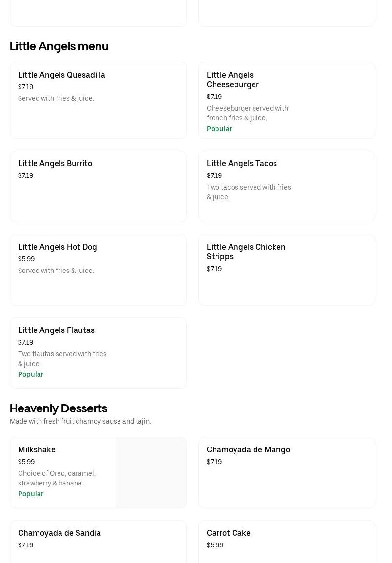Select Little Angels Chicken Stripps item
This screenshot has height=563, width=392.
click(246, 252)
